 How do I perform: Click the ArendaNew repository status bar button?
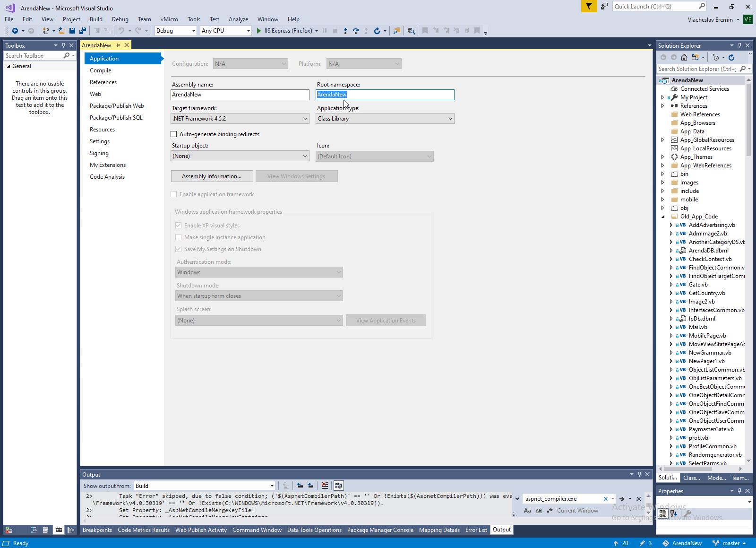tap(682, 543)
